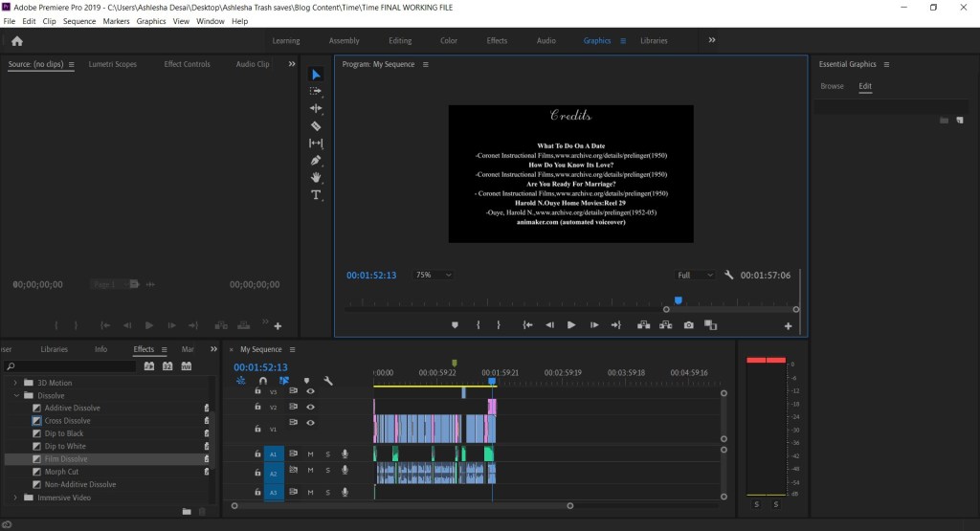Screen dimensions: 980x531
Task: Select the Hand tool
Action: [316, 178]
